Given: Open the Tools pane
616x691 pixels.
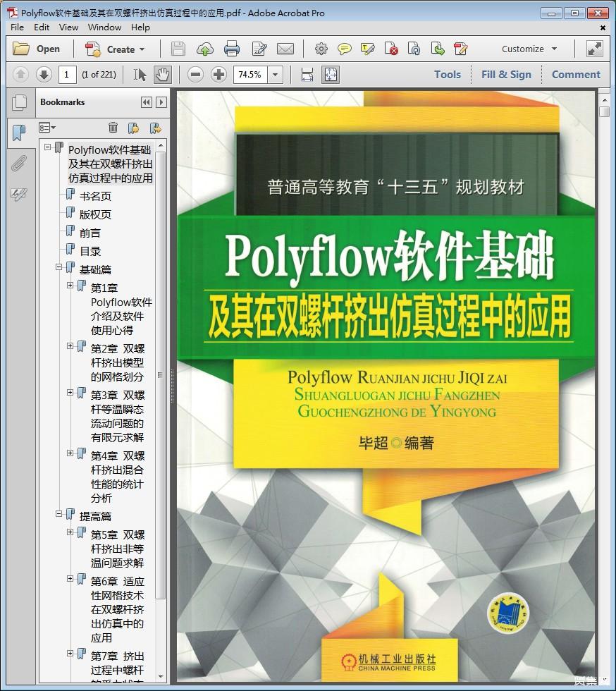Looking at the screenshot, I should [448, 75].
